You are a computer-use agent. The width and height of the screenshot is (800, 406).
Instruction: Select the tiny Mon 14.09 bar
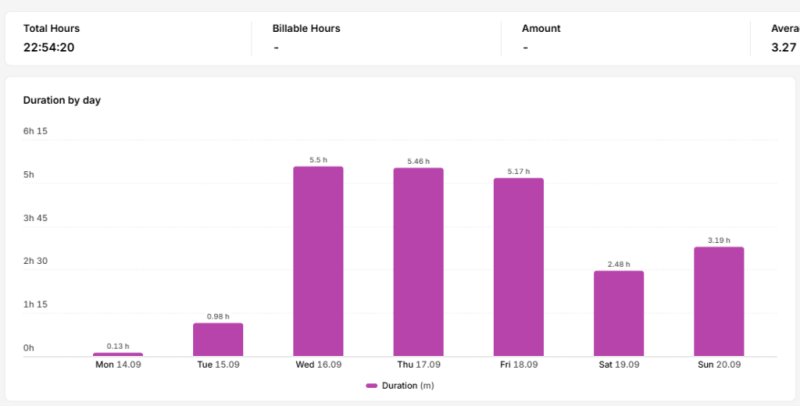click(118, 354)
